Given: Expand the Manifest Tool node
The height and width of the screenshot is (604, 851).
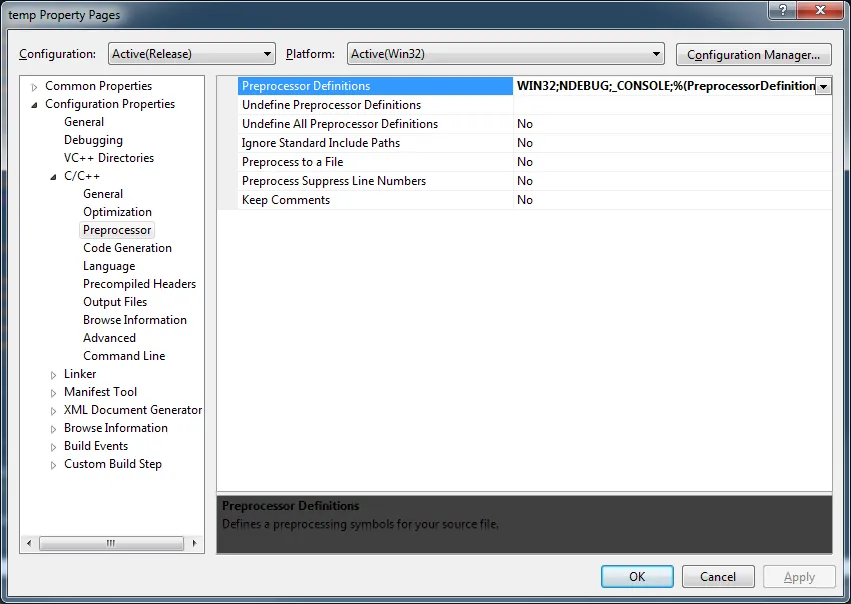Looking at the screenshot, I should click(53, 393).
